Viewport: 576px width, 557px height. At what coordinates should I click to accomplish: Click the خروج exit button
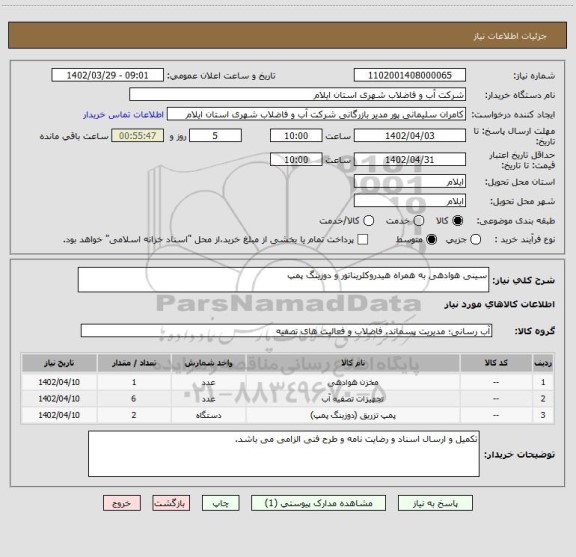122,503
